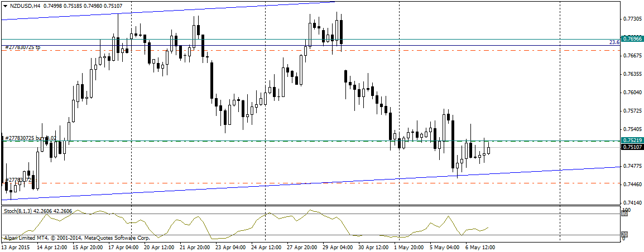Click the 21 Apr 20:00 time label
This screenshot has width=644, height=252.
(195, 248)
